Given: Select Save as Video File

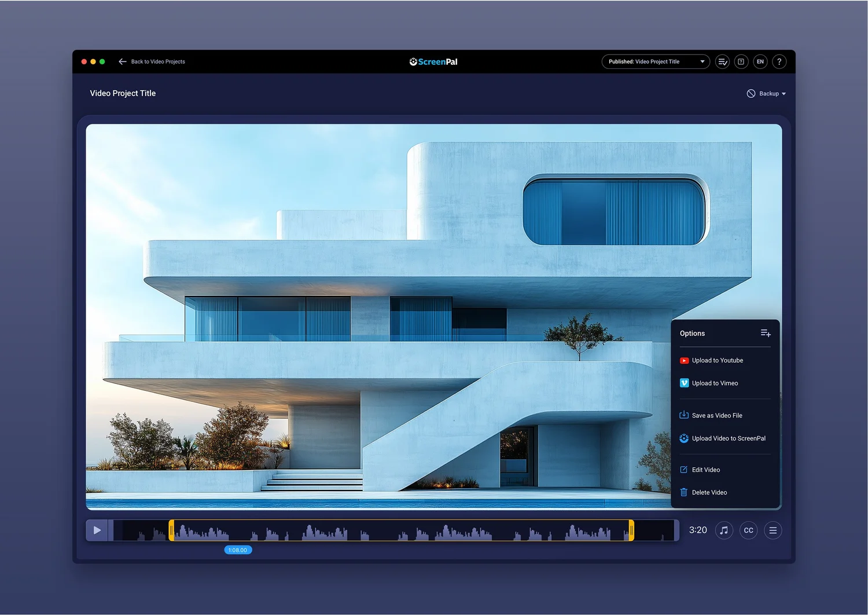Looking at the screenshot, I should (x=717, y=415).
